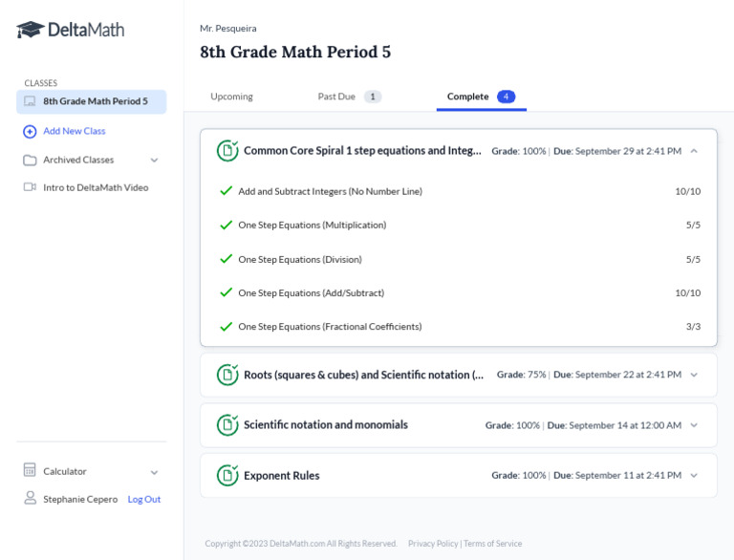734x560 pixels.
Task: Click the Calculator icon in sidebar
Action: click(x=30, y=471)
